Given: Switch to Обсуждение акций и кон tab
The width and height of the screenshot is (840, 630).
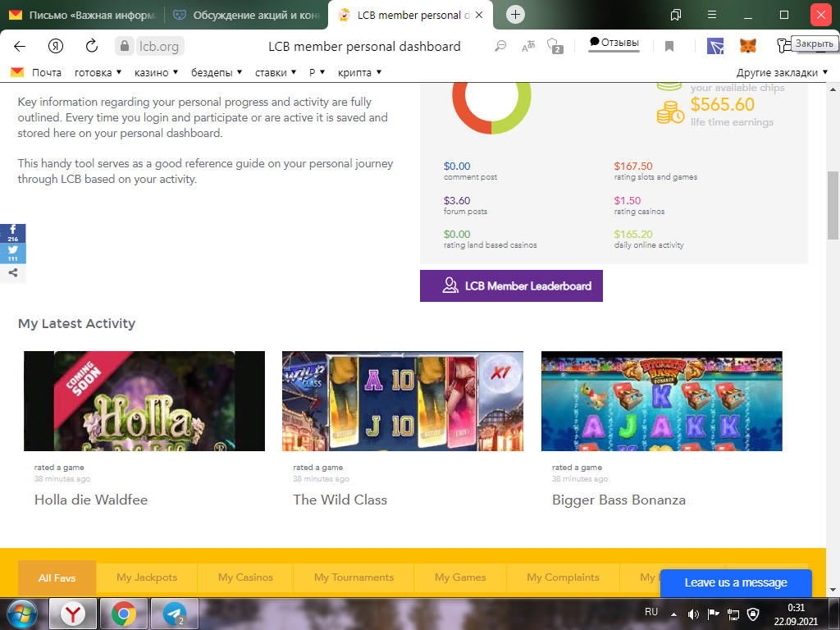Looking at the screenshot, I should (x=246, y=15).
